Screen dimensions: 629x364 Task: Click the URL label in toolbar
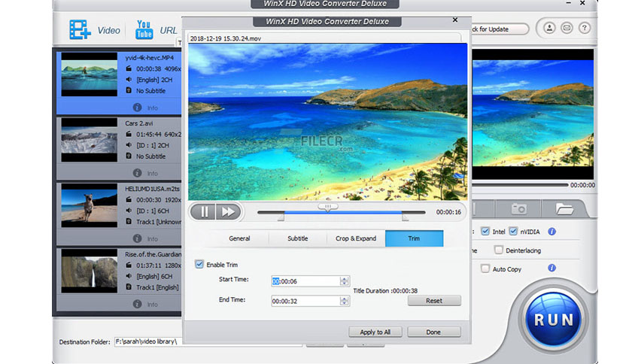169,31
